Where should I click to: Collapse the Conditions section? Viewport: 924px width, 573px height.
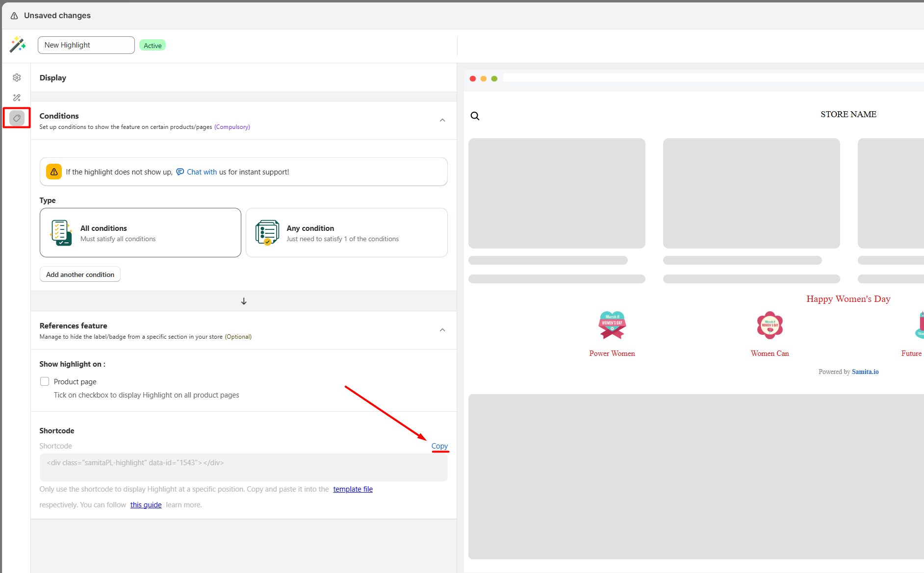click(x=442, y=120)
